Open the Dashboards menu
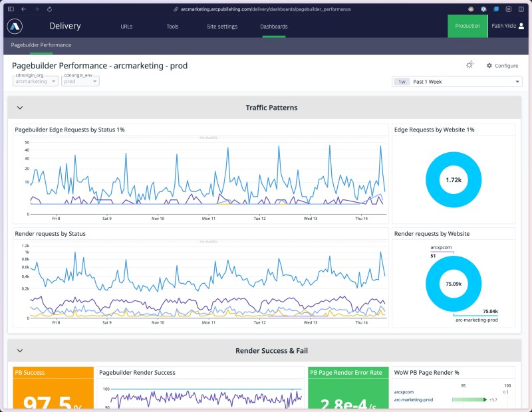Image resolution: width=532 pixels, height=412 pixels. click(x=274, y=27)
